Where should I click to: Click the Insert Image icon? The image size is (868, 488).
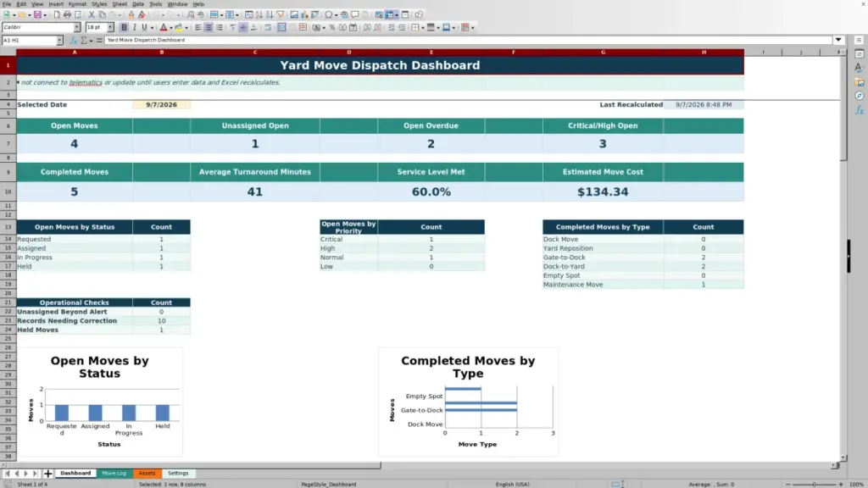point(294,14)
